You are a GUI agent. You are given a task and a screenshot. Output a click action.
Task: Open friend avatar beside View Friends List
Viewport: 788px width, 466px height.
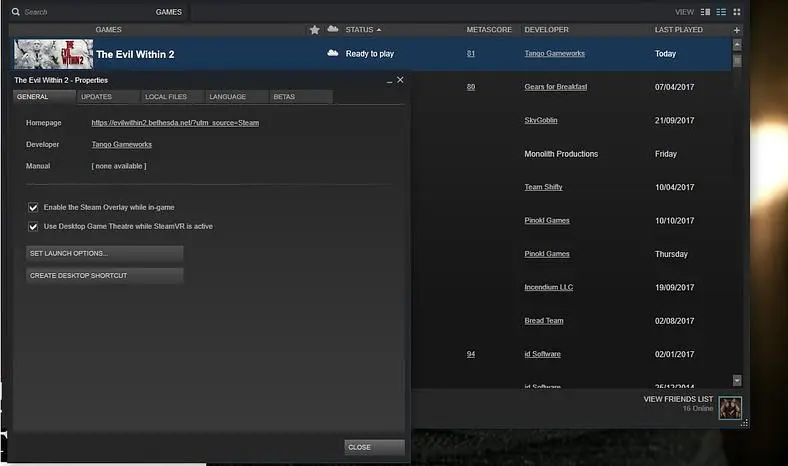(x=730, y=407)
